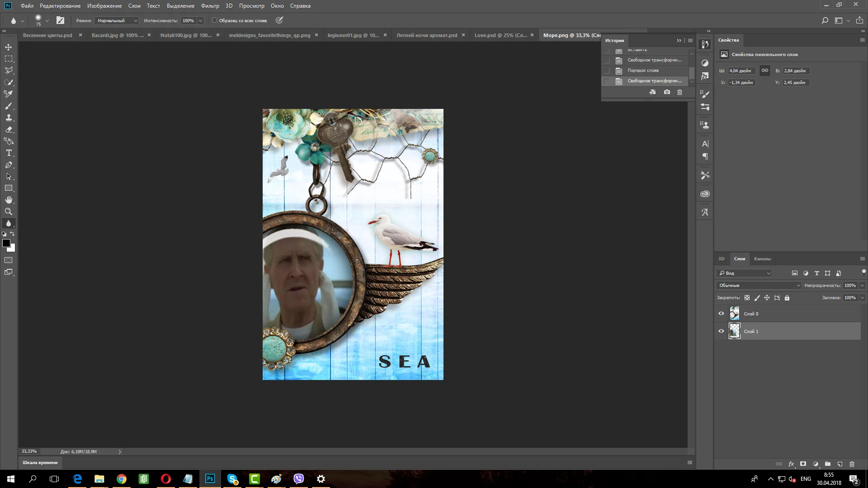
Task: Open the blur mode Нормальный dropdown
Action: 117,20
